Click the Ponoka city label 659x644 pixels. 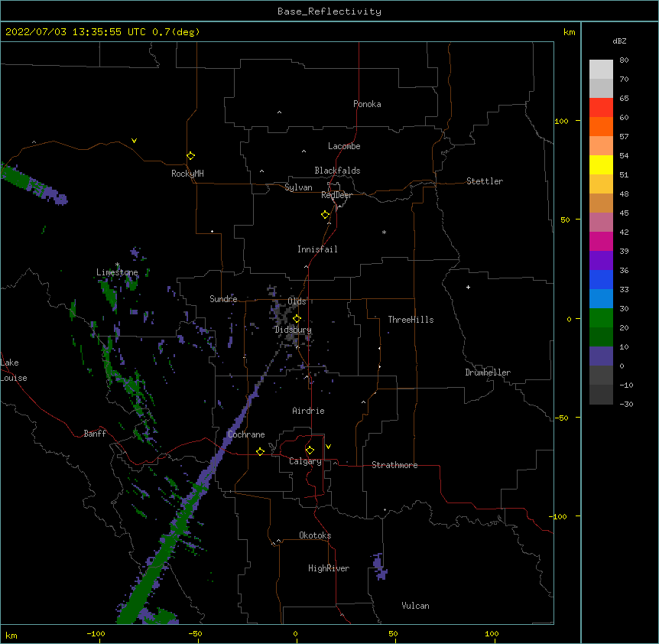(x=367, y=104)
